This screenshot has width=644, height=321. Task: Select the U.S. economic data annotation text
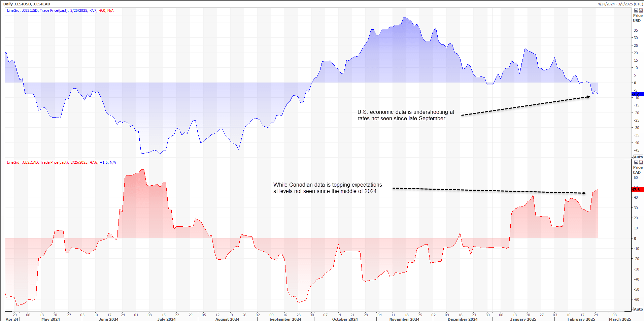click(406, 115)
